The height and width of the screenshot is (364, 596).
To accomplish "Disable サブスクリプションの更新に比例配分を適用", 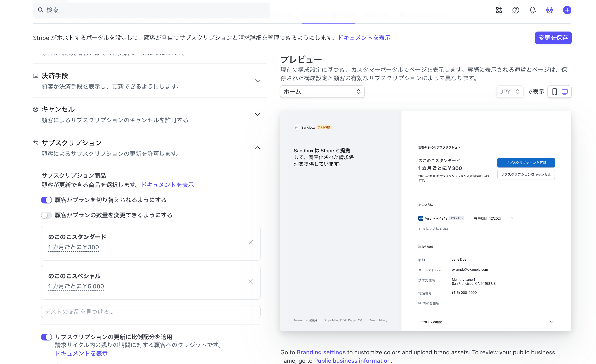I will pos(46,337).
